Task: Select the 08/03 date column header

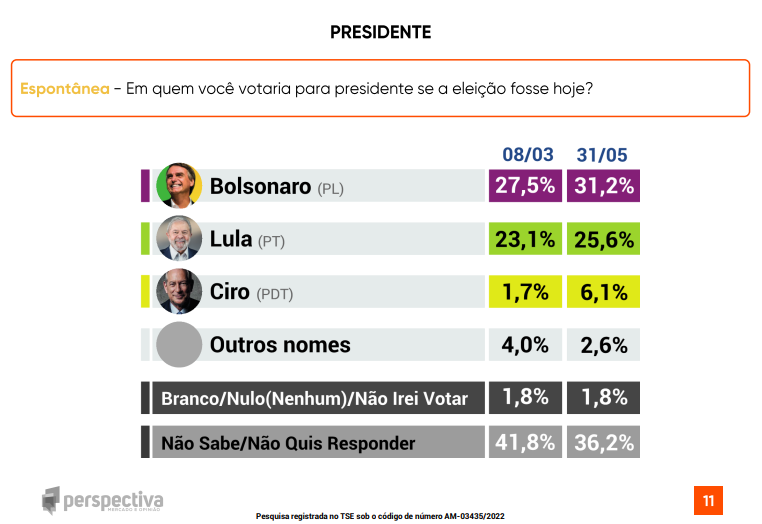Action: (x=527, y=155)
